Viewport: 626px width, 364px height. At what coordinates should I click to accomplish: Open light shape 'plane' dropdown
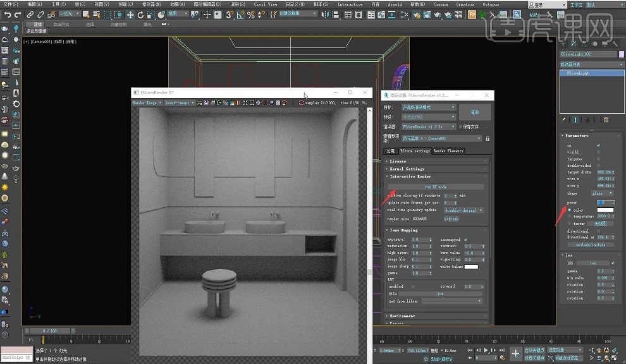tap(603, 193)
